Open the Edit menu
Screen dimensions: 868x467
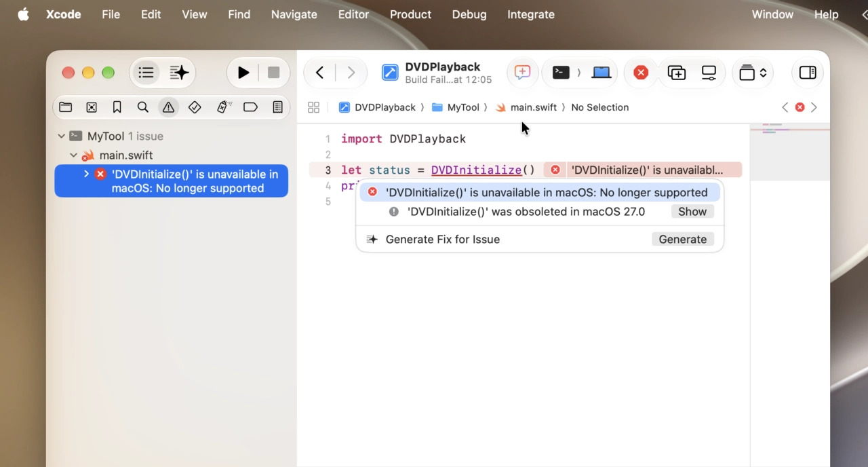[x=151, y=14]
